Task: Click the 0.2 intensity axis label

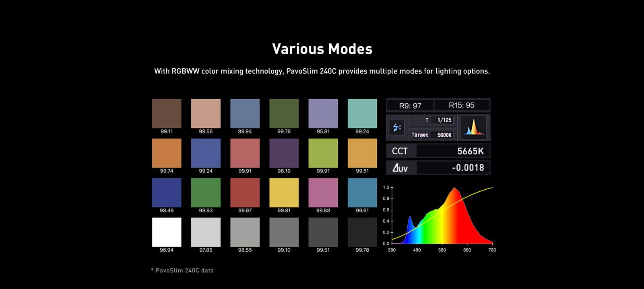Action: [386, 232]
